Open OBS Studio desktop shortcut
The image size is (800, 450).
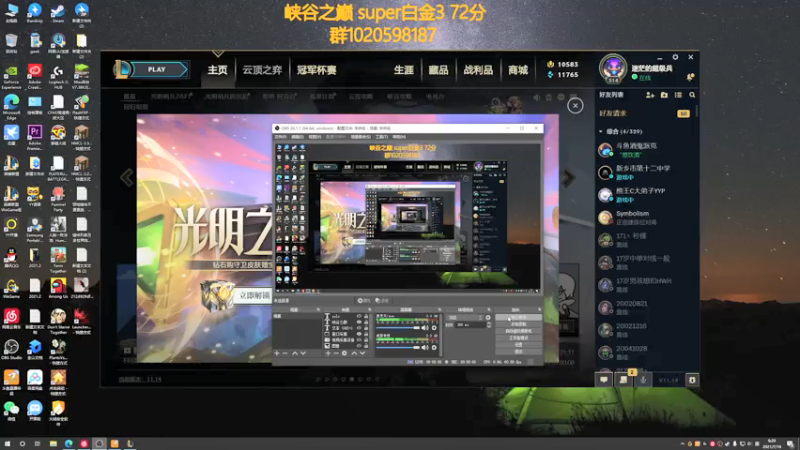click(x=11, y=349)
